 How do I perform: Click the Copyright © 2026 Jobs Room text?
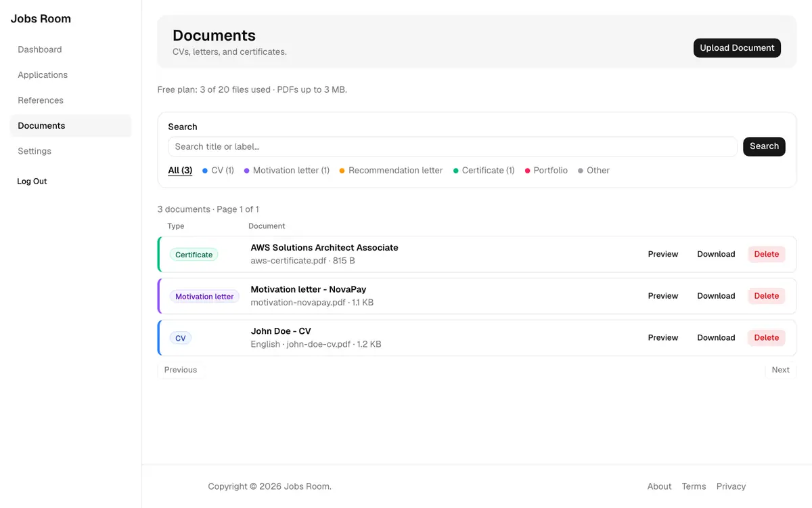pos(270,486)
